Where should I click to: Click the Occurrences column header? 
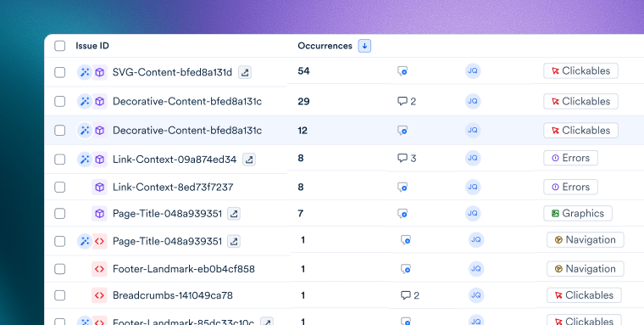click(x=325, y=46)
